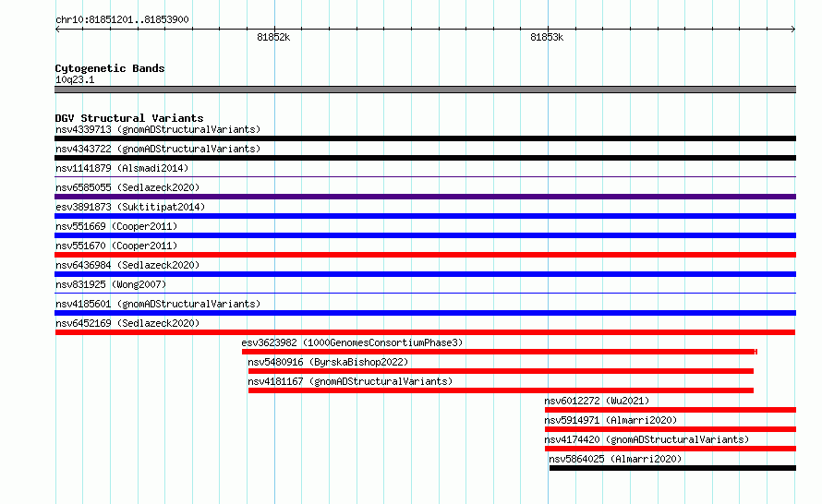Select the red bar under nsv4174420
The width and height of the screenshot is (822, 504).
coord(671,449)
